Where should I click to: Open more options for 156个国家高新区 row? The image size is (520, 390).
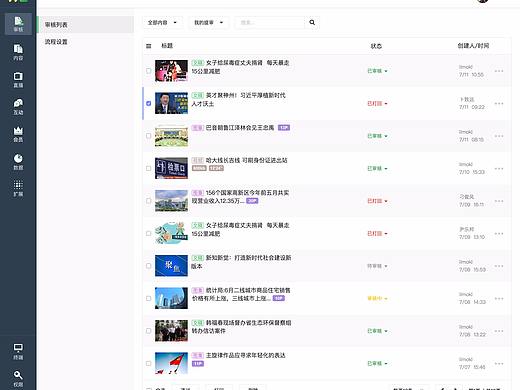coord(499,201)
